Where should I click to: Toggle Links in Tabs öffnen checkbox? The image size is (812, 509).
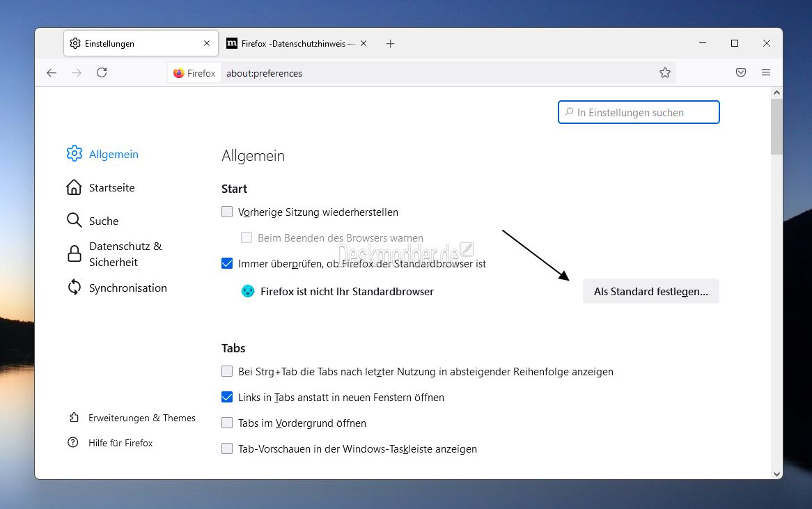[x=227, y=397]
